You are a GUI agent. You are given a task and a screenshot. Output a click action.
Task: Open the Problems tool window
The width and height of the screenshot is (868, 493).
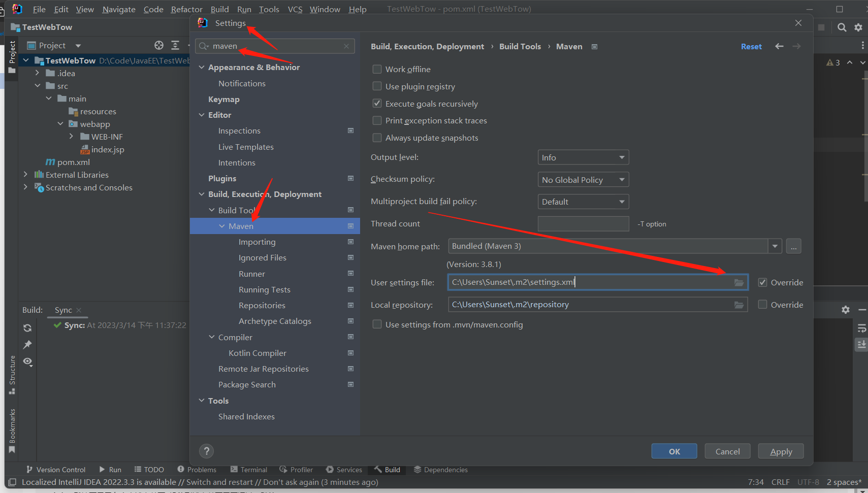(x=197, y=470)
